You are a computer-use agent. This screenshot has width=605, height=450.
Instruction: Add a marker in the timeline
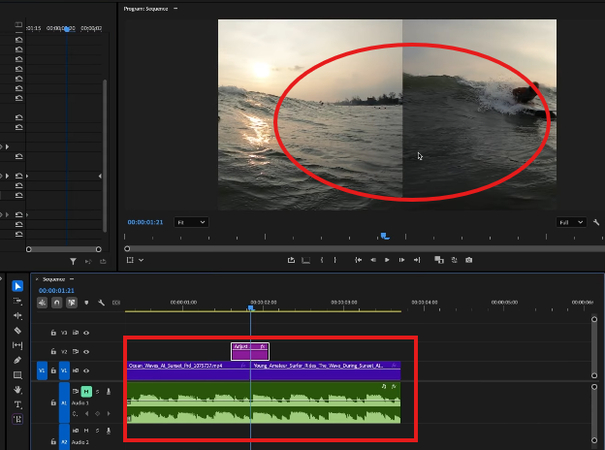click(86, 303)
